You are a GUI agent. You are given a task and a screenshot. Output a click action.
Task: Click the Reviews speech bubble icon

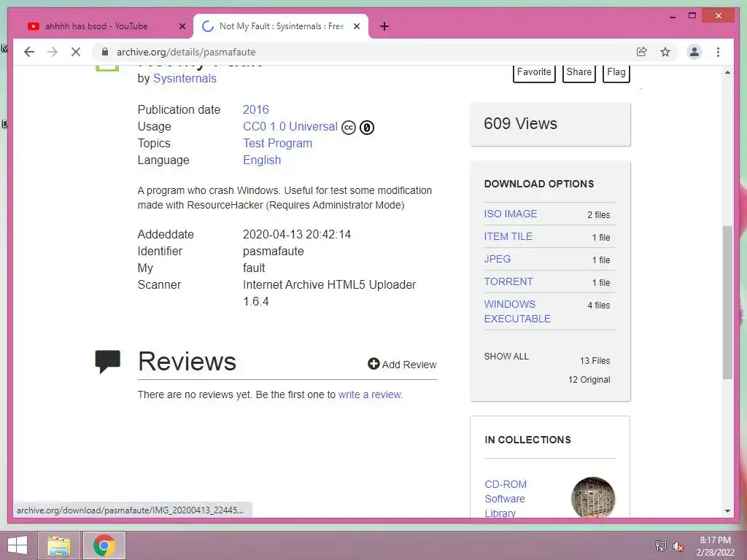(x=108, y=362)
